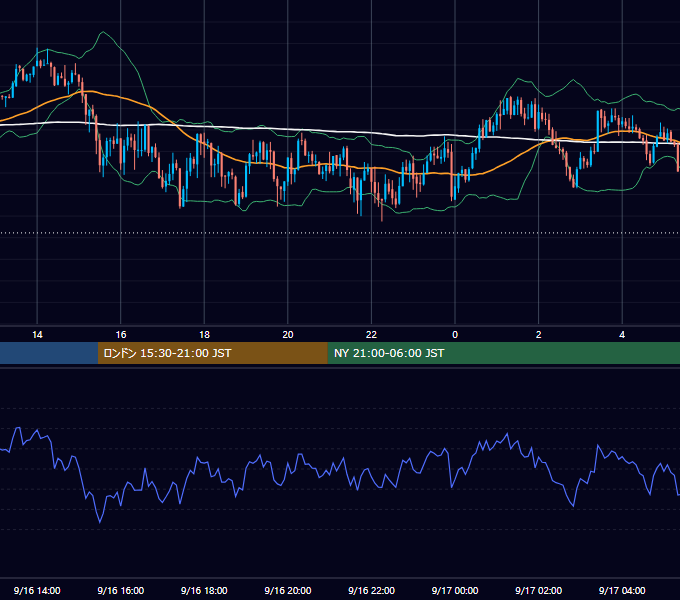Screen dimensions: 680x600
Task: Click the 9/17 00:00 time label
Action: tap(455, 590)
